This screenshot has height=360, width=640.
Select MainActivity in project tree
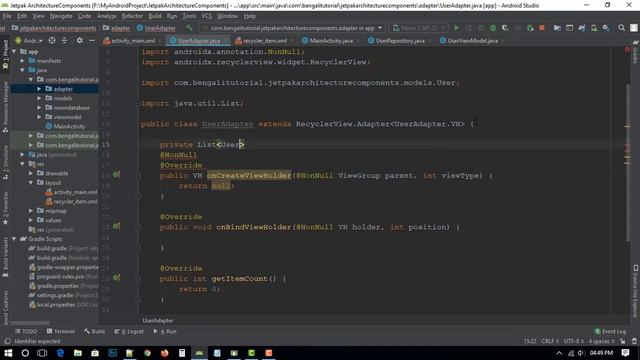(65, 127)
